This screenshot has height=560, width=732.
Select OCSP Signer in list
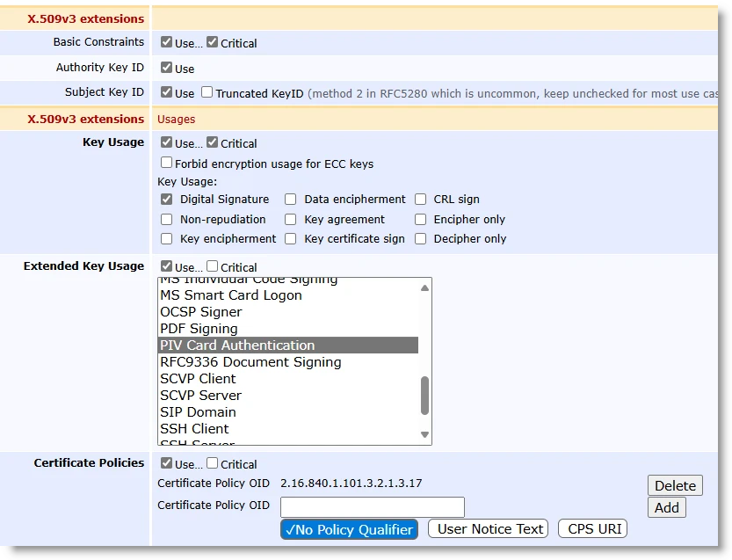288,312
